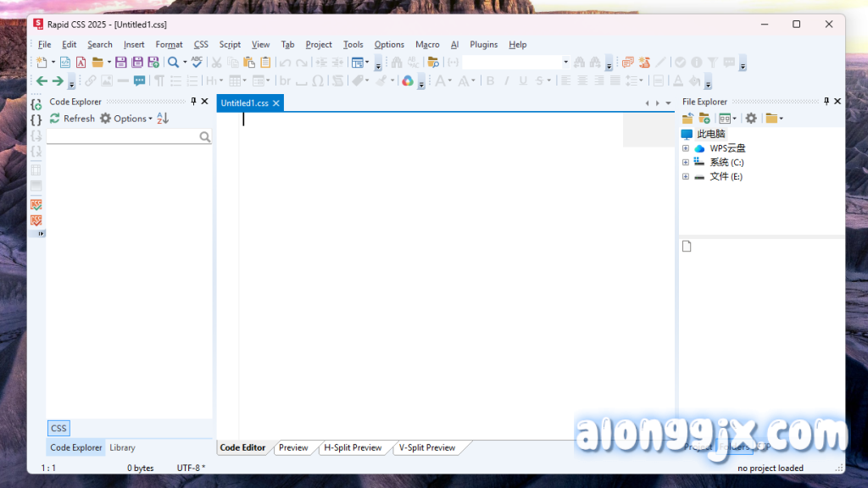The image size is (868, 488).
Task: Click the green back navigation arrow
Action: [x=41, y=81]
